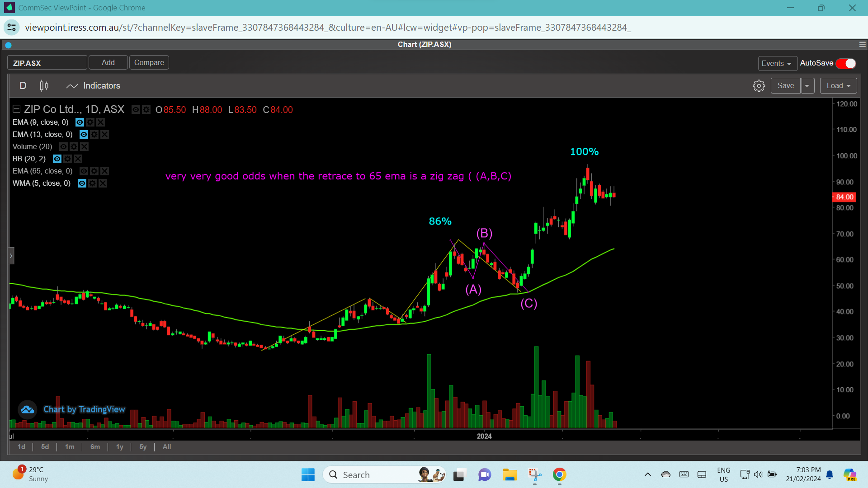
Task: Click the Add button
Action: (x=108, y=62)
